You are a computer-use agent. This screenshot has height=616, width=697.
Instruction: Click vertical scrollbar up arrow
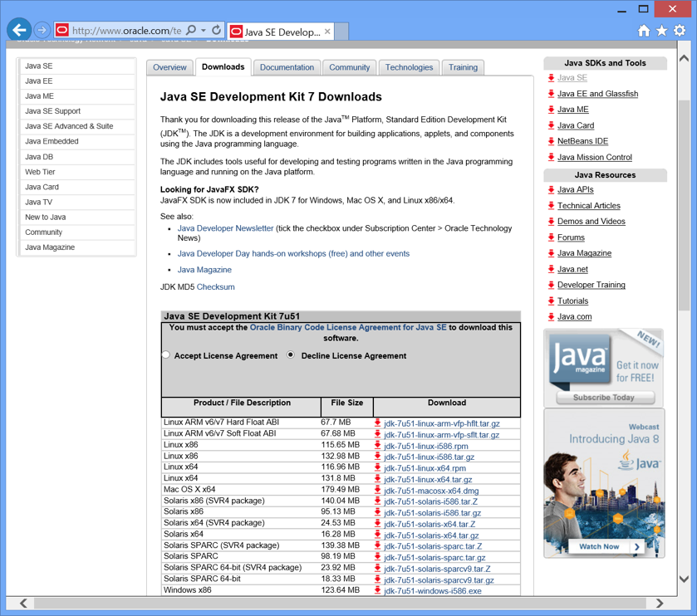[685, 59]
